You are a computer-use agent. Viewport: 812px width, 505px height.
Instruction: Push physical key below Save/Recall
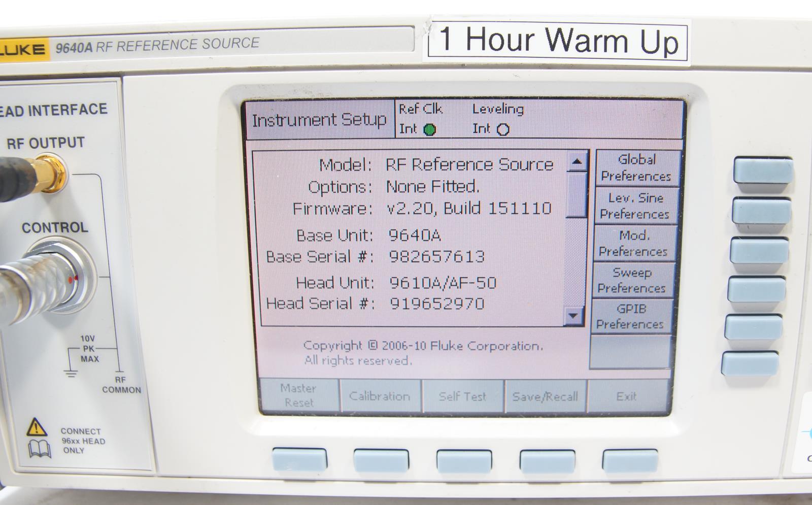coord(547,461)
